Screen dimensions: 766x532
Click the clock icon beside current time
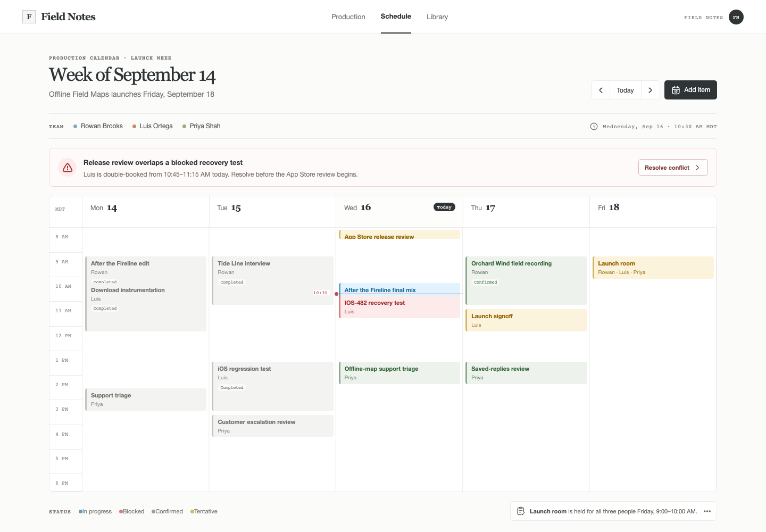pyautogui.click(x=594, y=127)
